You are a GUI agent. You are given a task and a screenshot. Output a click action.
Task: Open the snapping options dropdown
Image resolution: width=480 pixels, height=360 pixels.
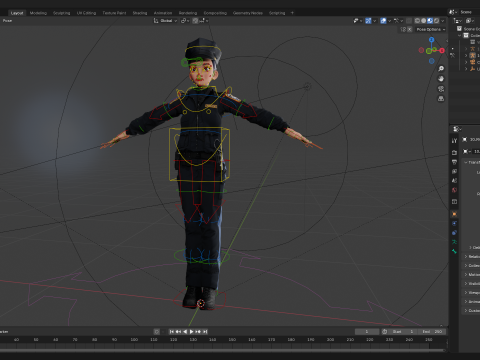tap(204, 21)
